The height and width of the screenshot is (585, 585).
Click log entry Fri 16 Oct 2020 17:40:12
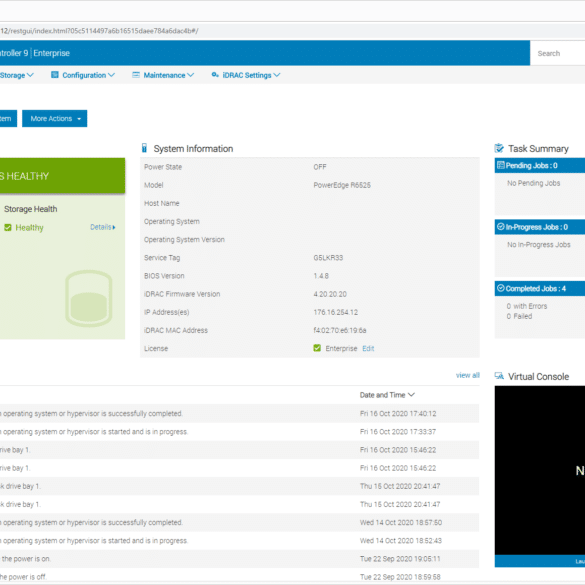point(240,413)
